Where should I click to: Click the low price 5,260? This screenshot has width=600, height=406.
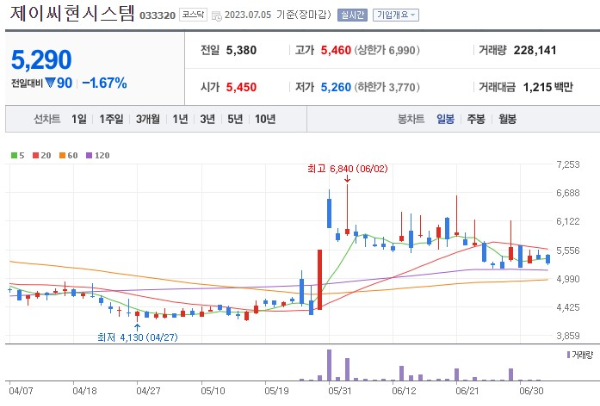pos(336,87)
